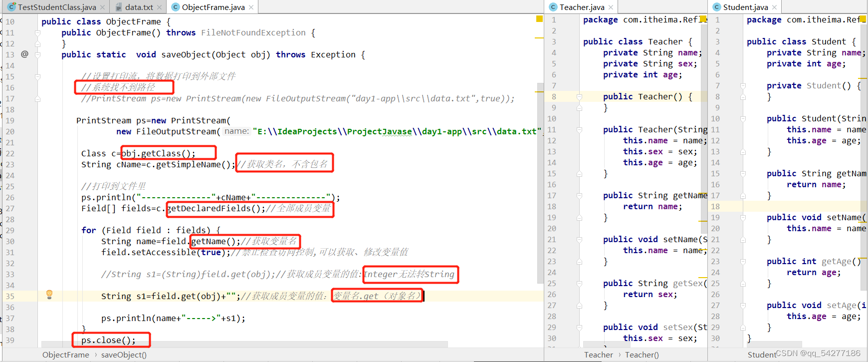868x362 pixels.
Task: Collapse the Teacher getName fold on line 17
Action: (x=579, y=196)
